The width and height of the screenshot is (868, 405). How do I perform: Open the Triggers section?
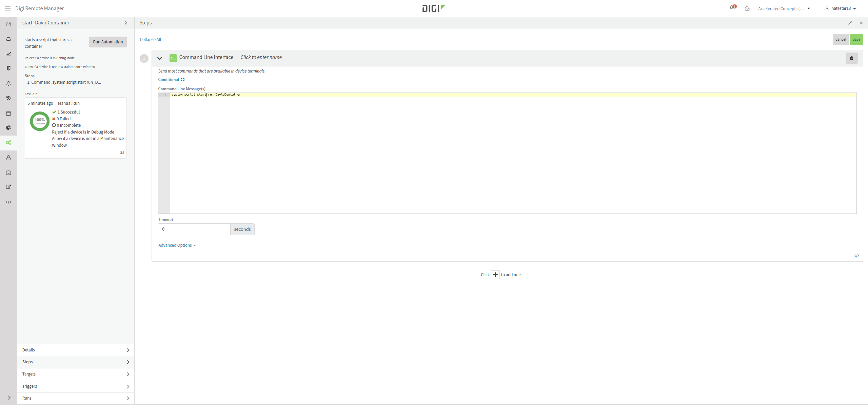pos(76,386)
